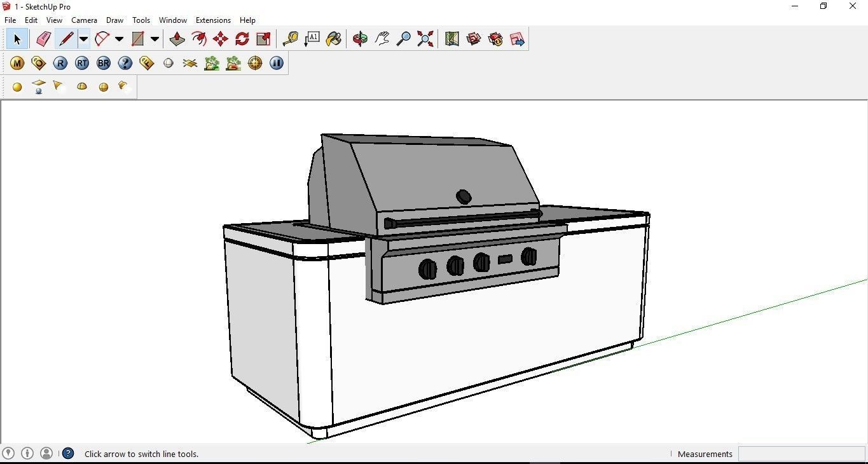Click the crossed-out gold plane icon
Image resolution: width=868 pixels, height=464 pixels.
(x=190, y=63)
